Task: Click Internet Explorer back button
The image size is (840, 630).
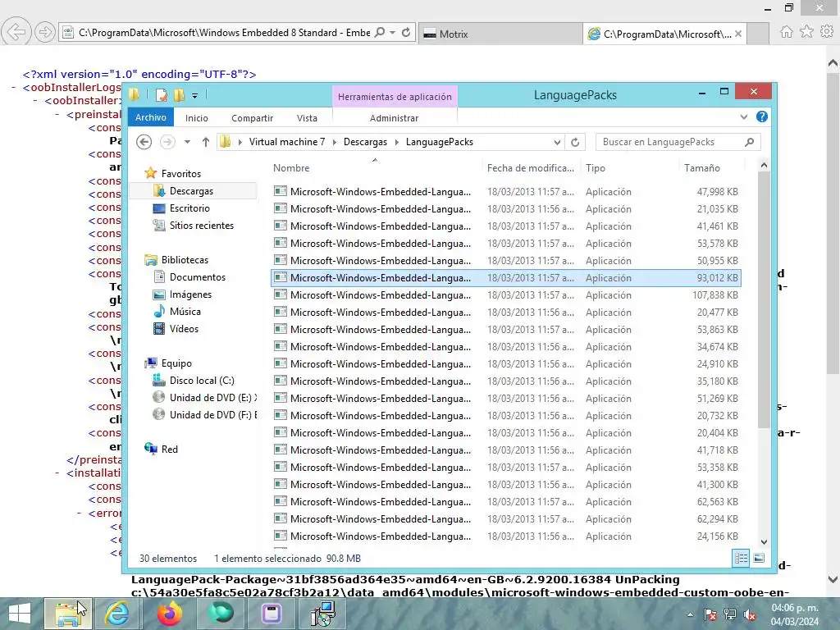Action: (x=16, y=32)
